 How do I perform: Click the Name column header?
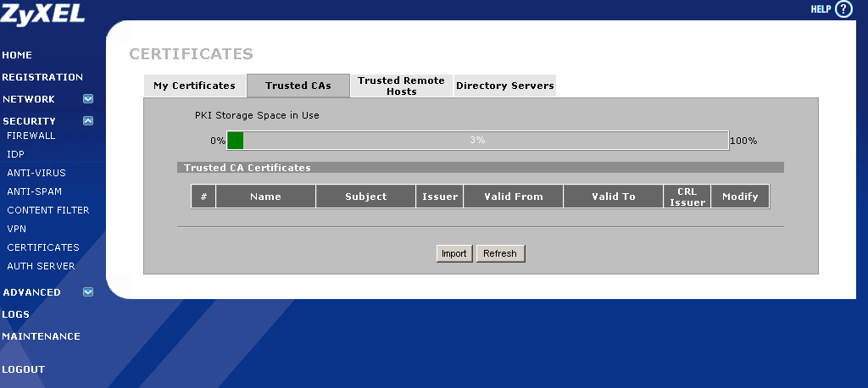(265, 197)
